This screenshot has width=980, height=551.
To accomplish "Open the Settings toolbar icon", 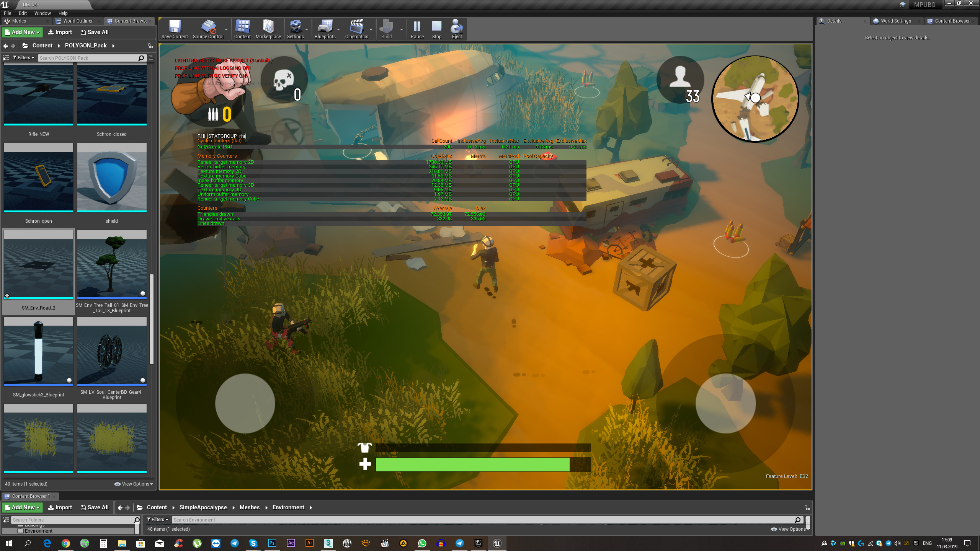I will [295, 29].
